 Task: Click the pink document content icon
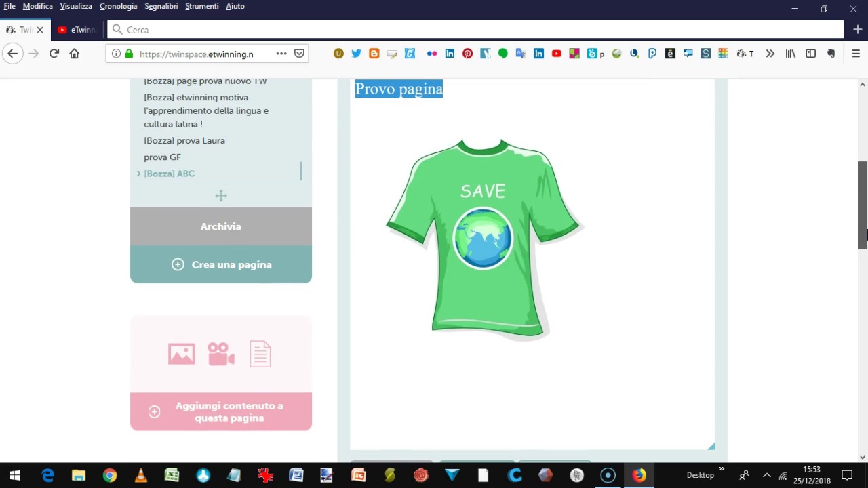[260, 354]
